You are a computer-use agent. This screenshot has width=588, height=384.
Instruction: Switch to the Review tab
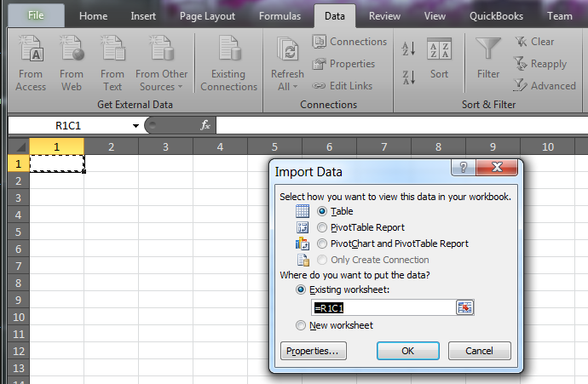[x=384, y=16]
